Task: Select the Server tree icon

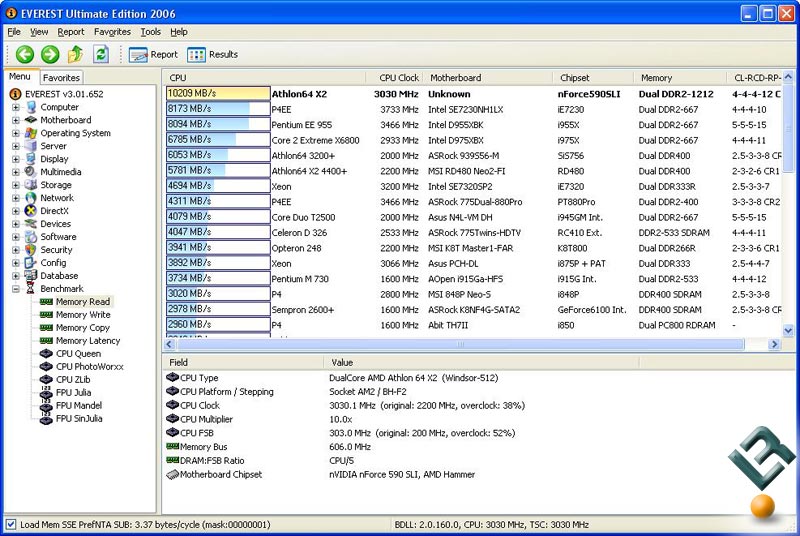Action: pyautogui.click(x=31, y=146)
